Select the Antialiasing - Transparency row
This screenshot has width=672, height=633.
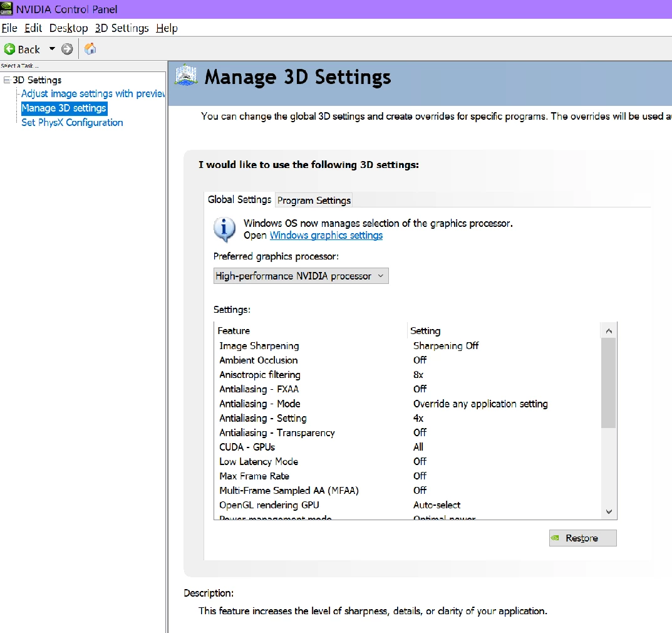[407, 432]
